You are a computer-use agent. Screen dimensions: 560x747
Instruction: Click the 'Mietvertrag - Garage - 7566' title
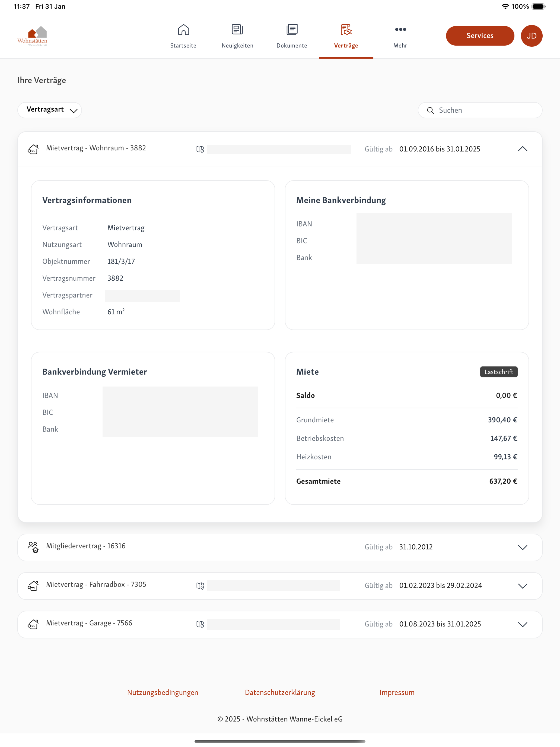[x=89, y=623]
